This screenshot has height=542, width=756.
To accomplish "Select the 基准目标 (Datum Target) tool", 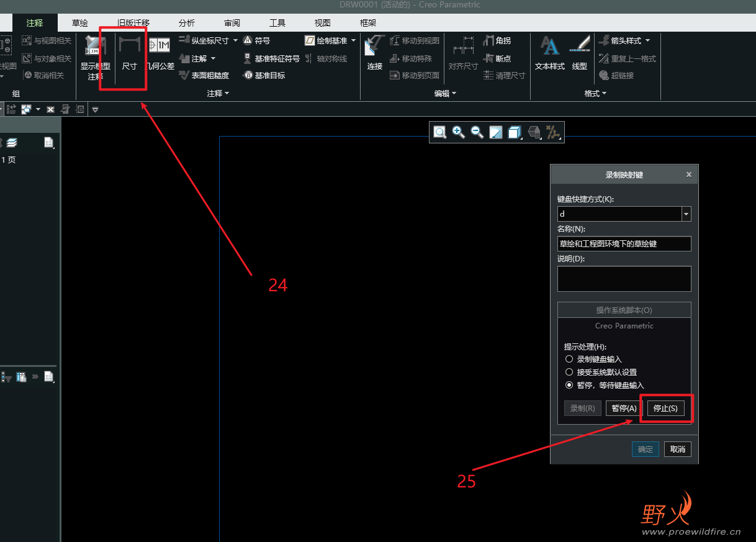I will pos(264,76).
